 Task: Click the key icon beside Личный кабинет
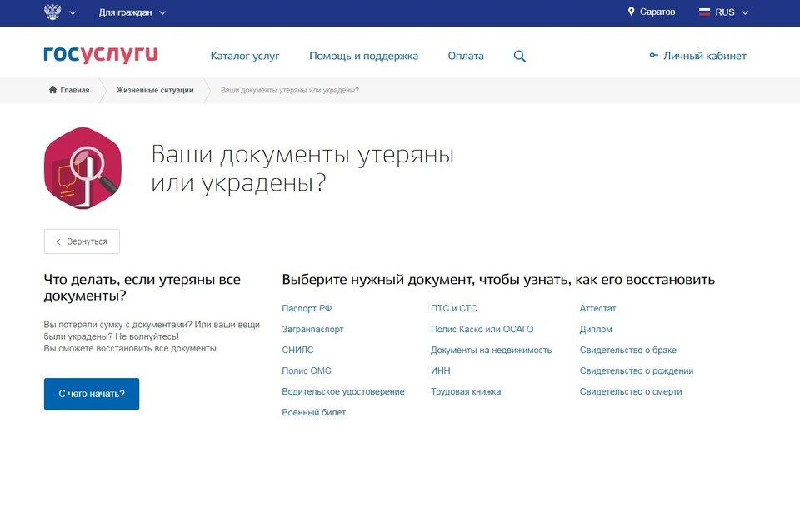tap(653, 55)
